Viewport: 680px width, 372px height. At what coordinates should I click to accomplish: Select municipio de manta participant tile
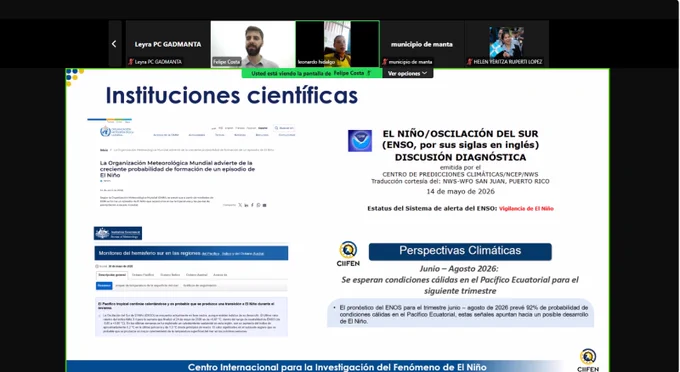(x=422, y=44)
